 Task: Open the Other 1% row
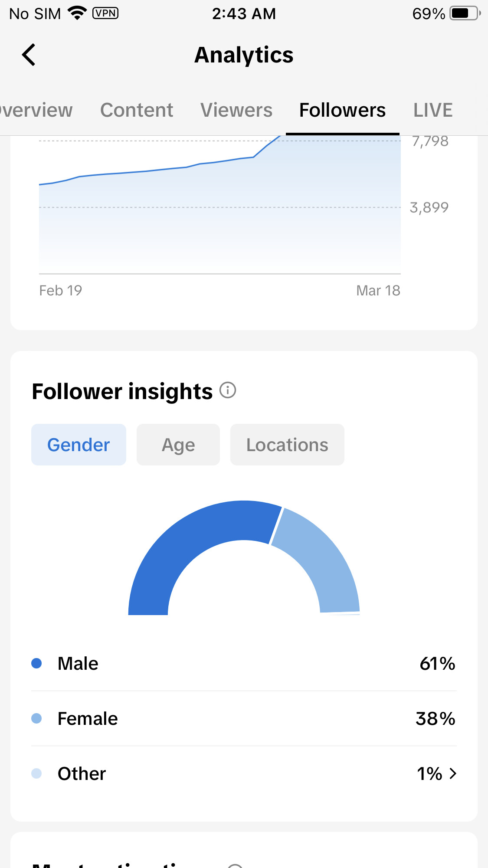tap(243, 773)
